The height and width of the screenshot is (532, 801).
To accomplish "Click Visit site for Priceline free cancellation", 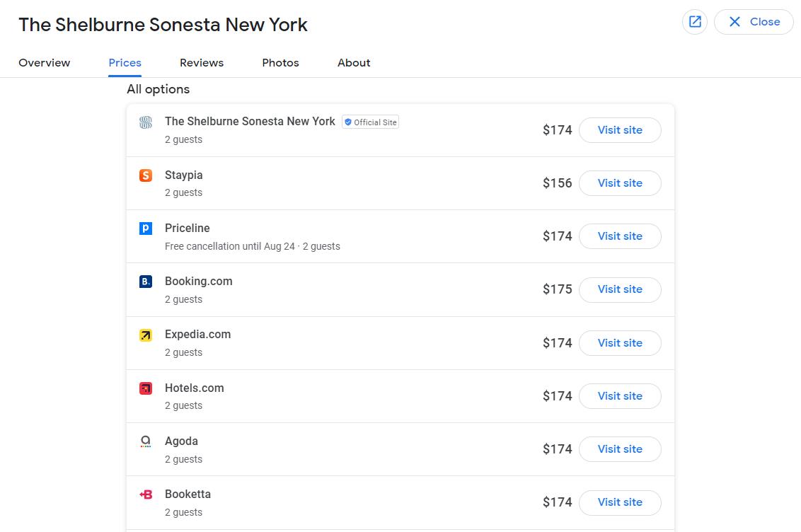I will pyautogui.click(x=620, y=236).
